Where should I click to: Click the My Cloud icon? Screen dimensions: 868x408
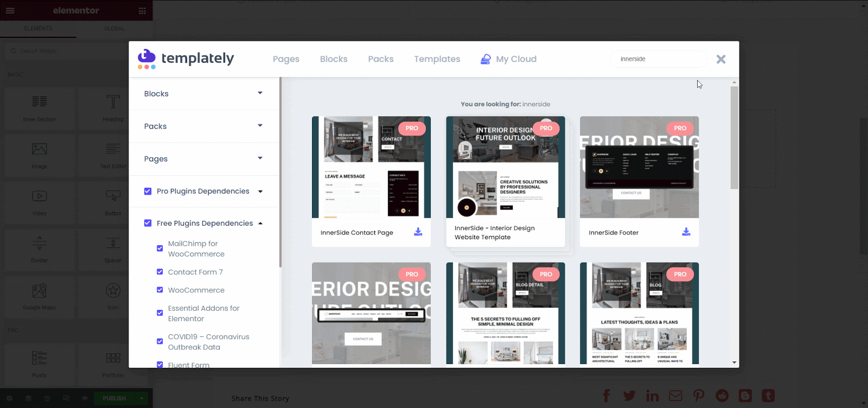(x=486, y=59)
